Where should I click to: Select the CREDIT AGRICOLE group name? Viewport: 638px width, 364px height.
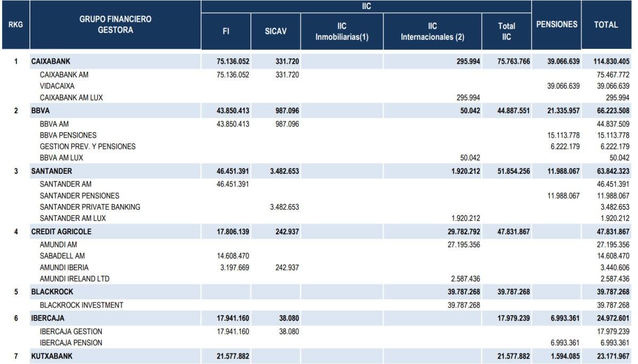click(x=61, y=232)
